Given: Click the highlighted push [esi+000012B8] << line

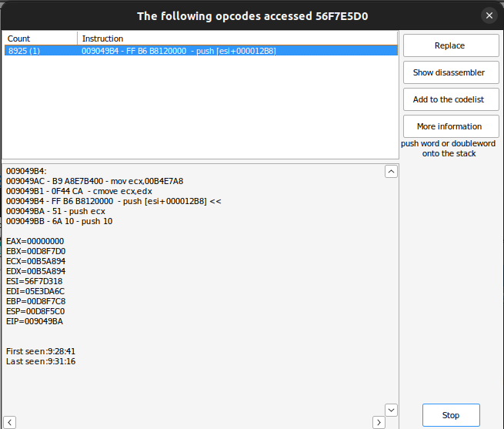Looking at the screenshot, I should [x=113, y=201].
